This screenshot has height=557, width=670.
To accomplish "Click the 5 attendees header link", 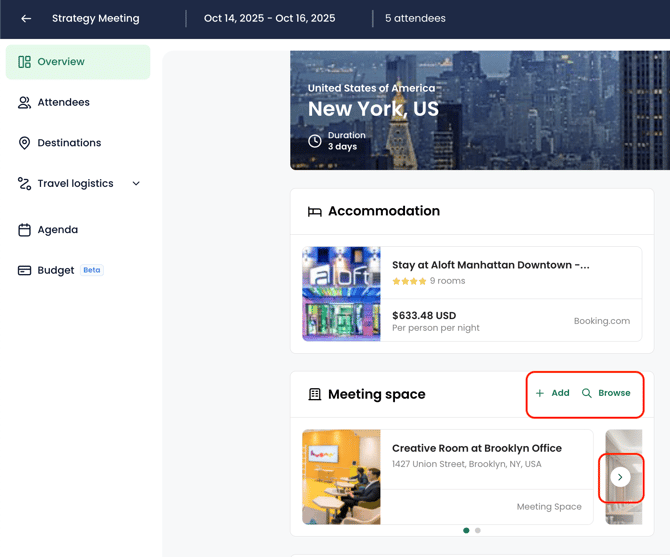I will tap(415, 18).
